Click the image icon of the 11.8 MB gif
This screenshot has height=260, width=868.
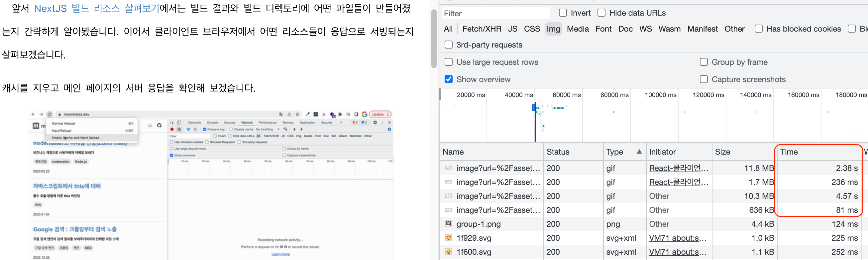click(449, 168)
